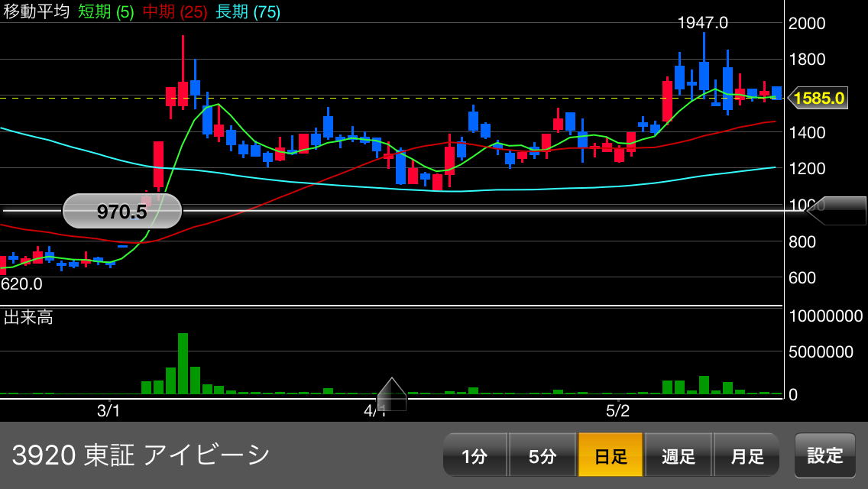This screenshot has height=489, width=868.
Task: Tap the 5/2 date label on the time axis
Action: (617, 410)
